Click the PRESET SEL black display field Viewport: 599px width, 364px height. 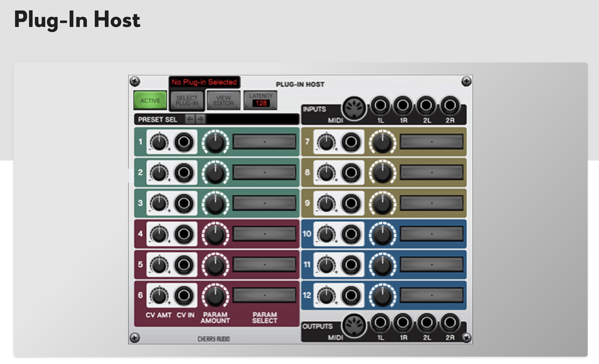252,119
